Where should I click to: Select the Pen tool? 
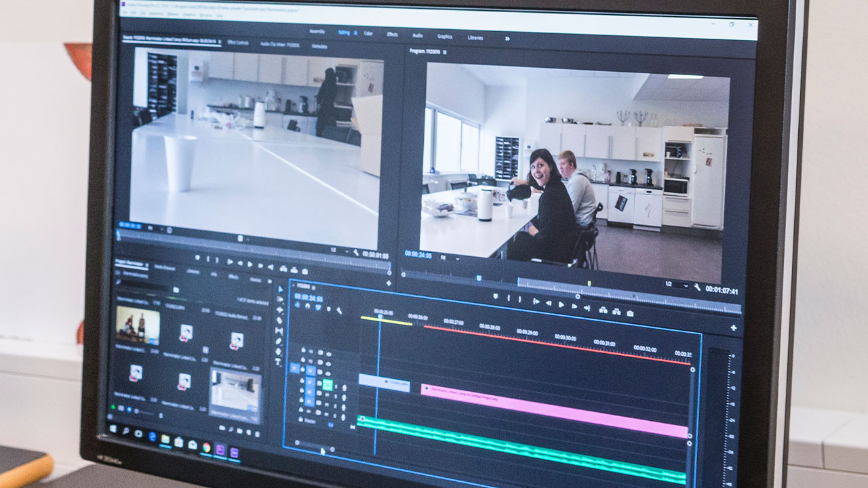point(278,341)
